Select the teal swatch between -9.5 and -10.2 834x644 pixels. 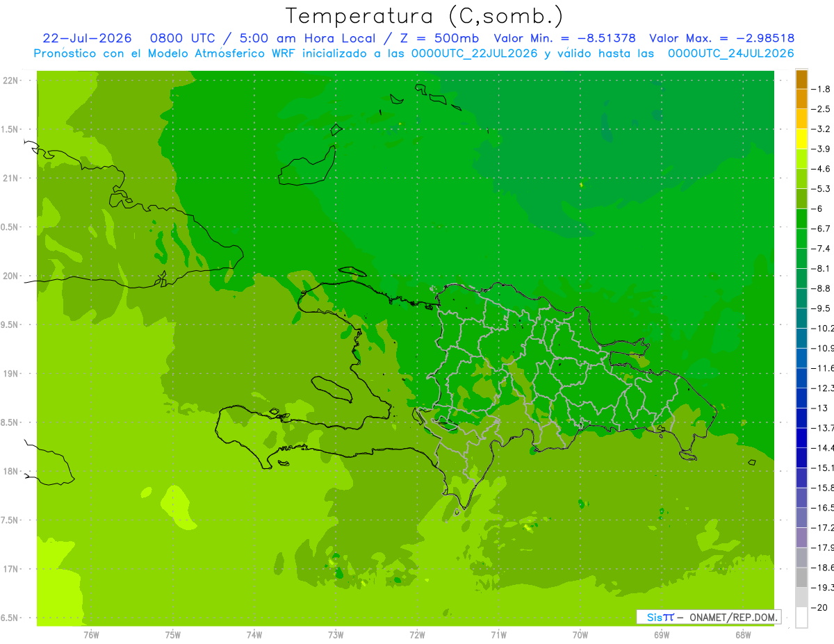click(801, 317)
